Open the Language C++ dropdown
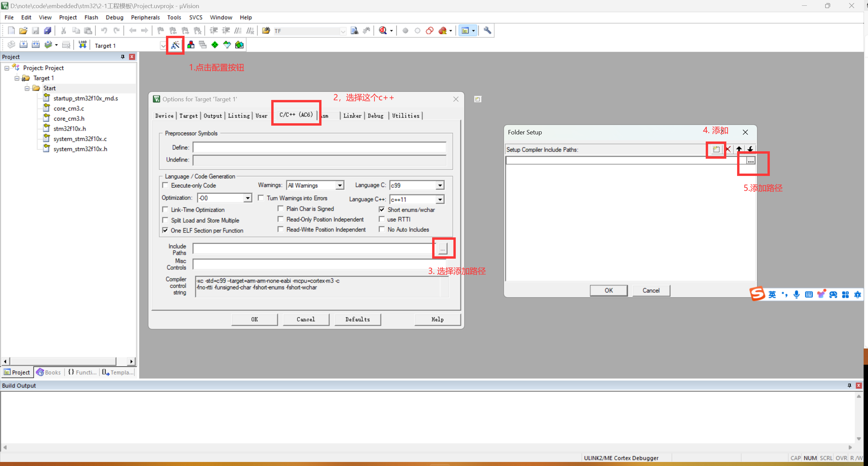The width and height of the screenshot is (868, 466). point(440,200)
